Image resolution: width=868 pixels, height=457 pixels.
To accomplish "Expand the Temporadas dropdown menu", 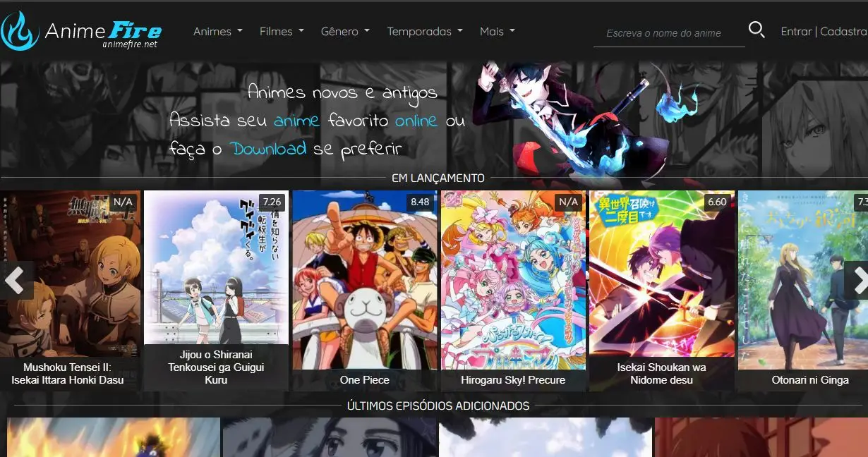I will [x=425, y=31].
